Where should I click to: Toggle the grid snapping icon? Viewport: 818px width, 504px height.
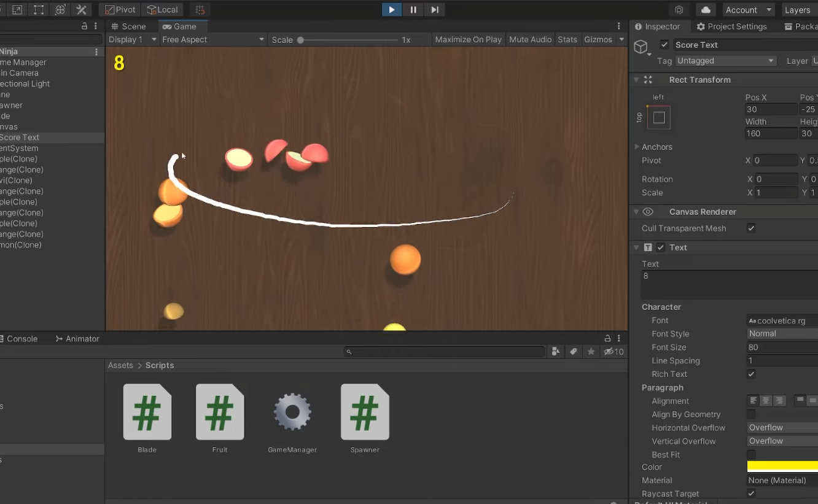pyautogui.click(x=200, y=10)
